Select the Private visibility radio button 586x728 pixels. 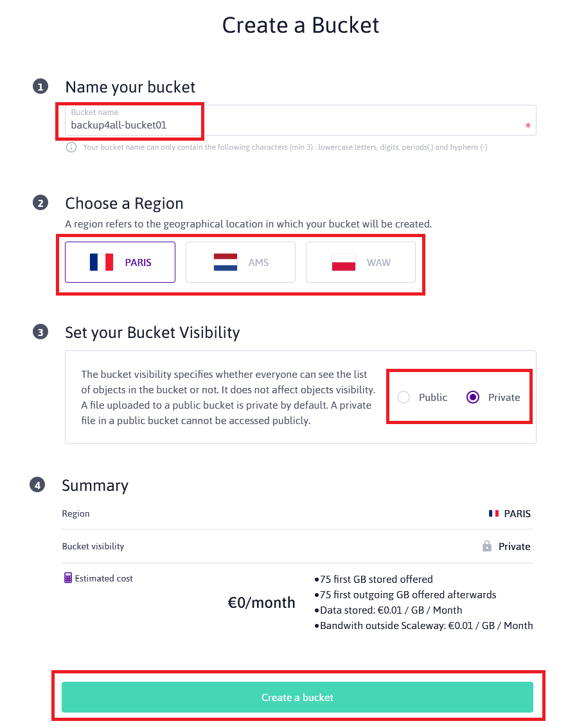tap(473, 397)
